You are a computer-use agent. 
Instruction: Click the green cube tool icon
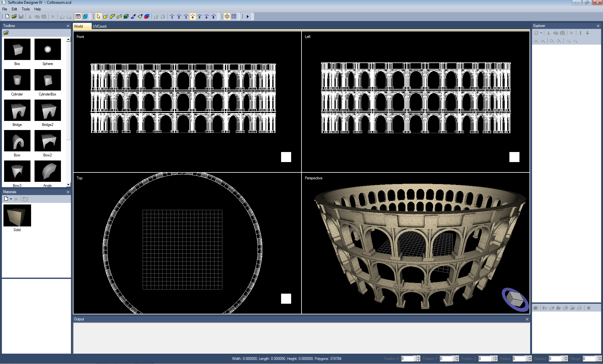pyautogui.click(x=126, y=17)
